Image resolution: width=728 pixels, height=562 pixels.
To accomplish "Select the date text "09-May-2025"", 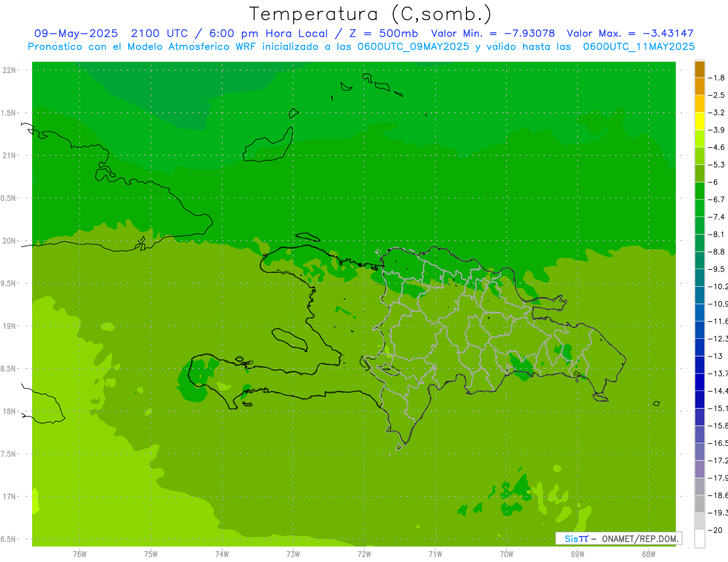I will click(76, 33).
